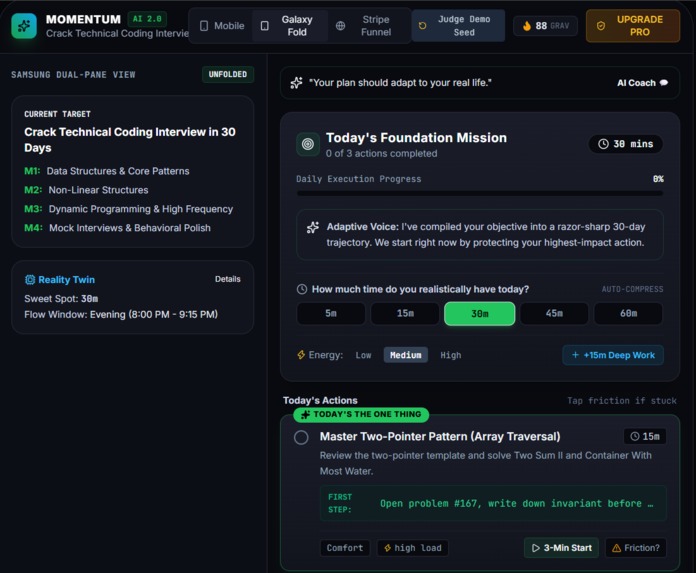
Task: Click the Sweet Spot: 30m text
Action: 61,299
